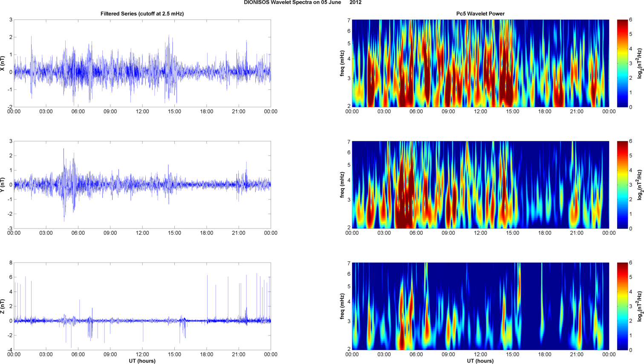Click the DIONISOS Wavelet Spectra main title
Image resolution: width=644 pixels, height=364 pixels.
point(303,3)
